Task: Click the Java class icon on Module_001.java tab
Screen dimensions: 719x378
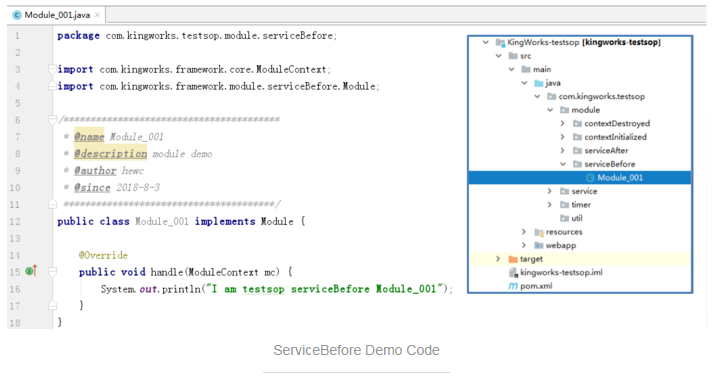Action: point(17,15)
